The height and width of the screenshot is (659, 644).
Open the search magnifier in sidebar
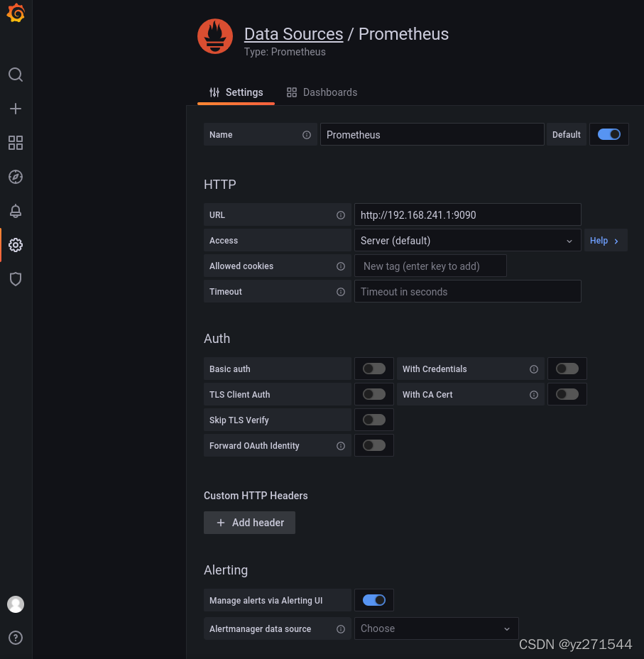16,75
